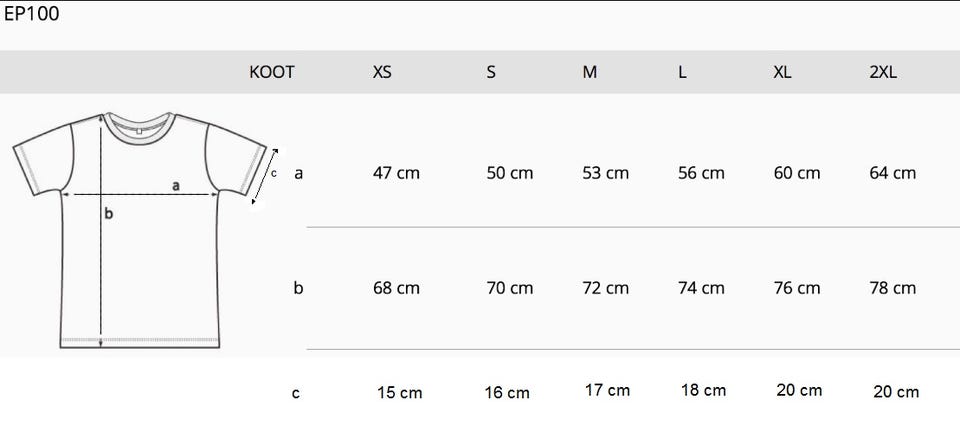The width and height of the screenshot is (960, 439).
Task: Click the 64 cm width value for 2XL
Action: click(x=892, y=173)
